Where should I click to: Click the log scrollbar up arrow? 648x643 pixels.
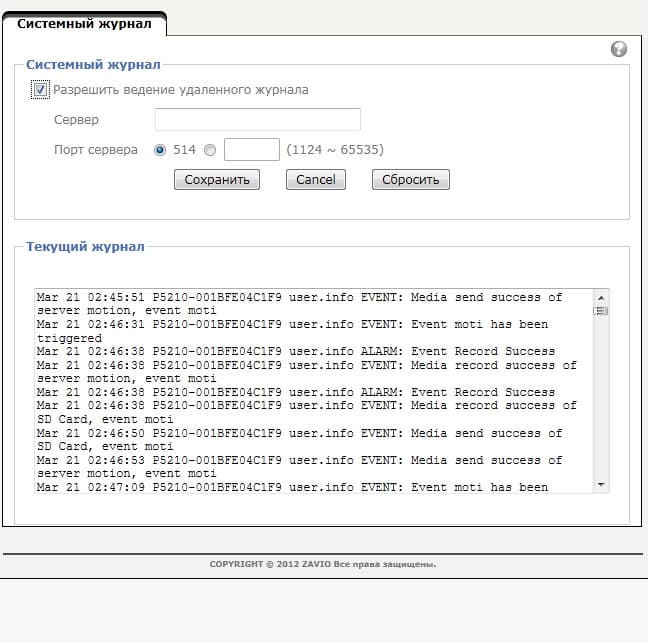coord(601,298)
